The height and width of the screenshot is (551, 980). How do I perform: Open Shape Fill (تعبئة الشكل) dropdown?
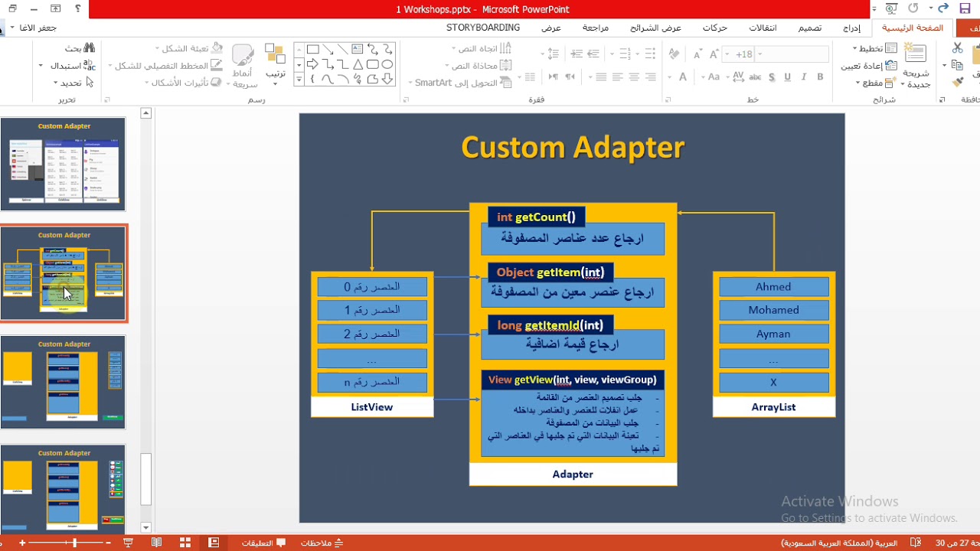pos(188,48)
